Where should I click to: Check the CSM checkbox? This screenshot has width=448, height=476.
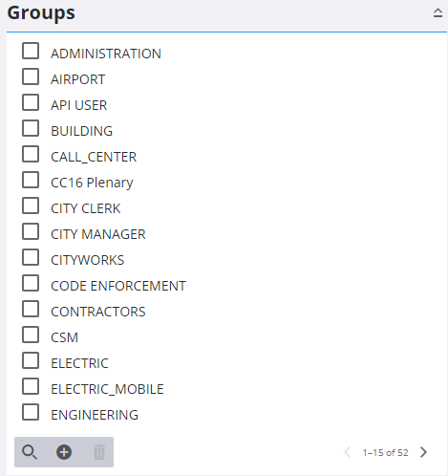(31, 335)
